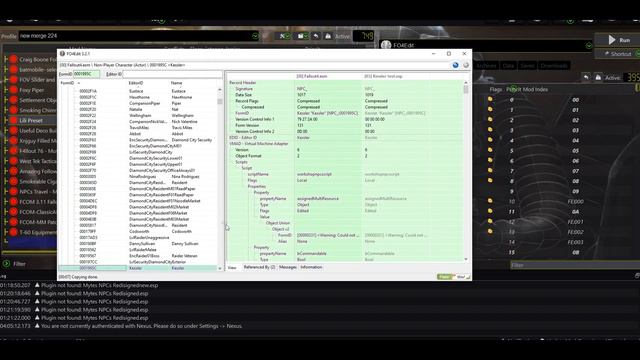Click the filter refresh icon below mod list
Image resolution: width=640 pixels, height=360 pixels.
tap(6, 264)
